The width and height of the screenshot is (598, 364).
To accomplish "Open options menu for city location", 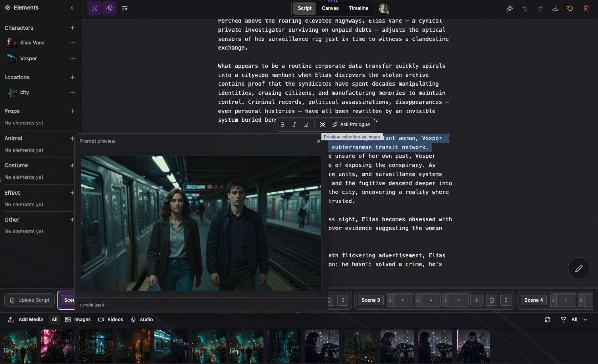I will [x=73, y=92].
